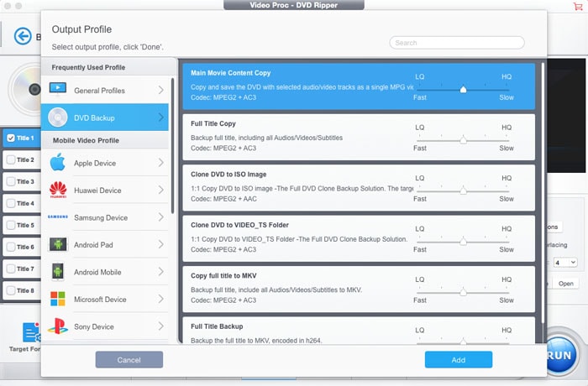Click Copy full title to MKV quality slider
The height and width of the screenshot is (386, 588).
click(x=463, y=292)
